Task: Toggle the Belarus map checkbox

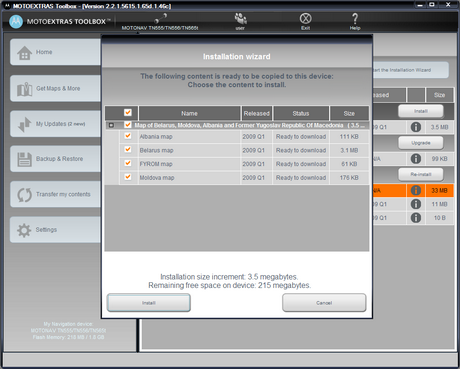Action: 128,149
